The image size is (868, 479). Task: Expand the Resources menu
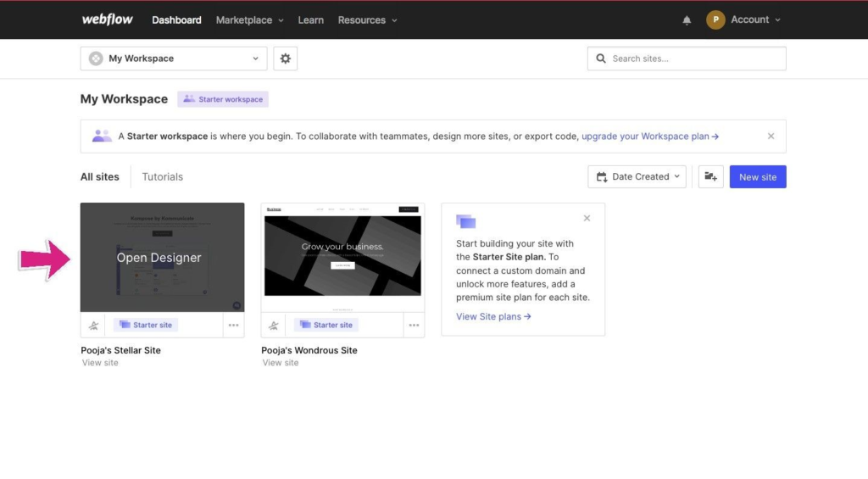[x=367, y=20]
